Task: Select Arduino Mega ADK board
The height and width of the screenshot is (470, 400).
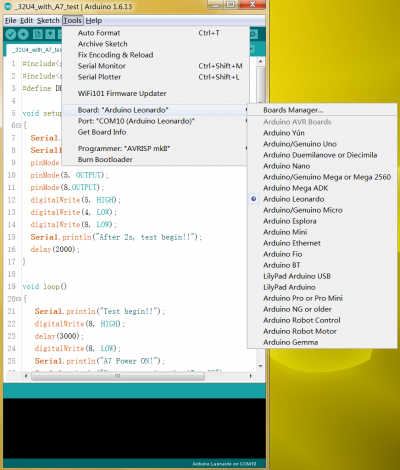Action: (x=322, y=188)
